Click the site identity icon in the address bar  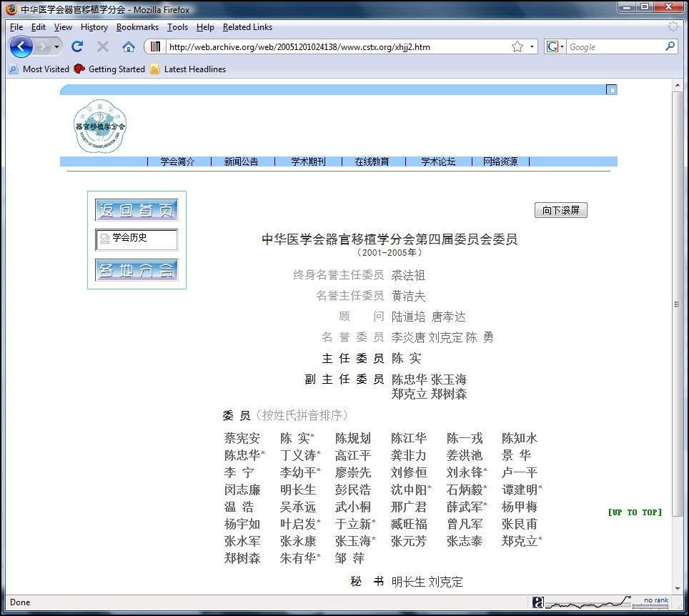click(x=156, y=47)
